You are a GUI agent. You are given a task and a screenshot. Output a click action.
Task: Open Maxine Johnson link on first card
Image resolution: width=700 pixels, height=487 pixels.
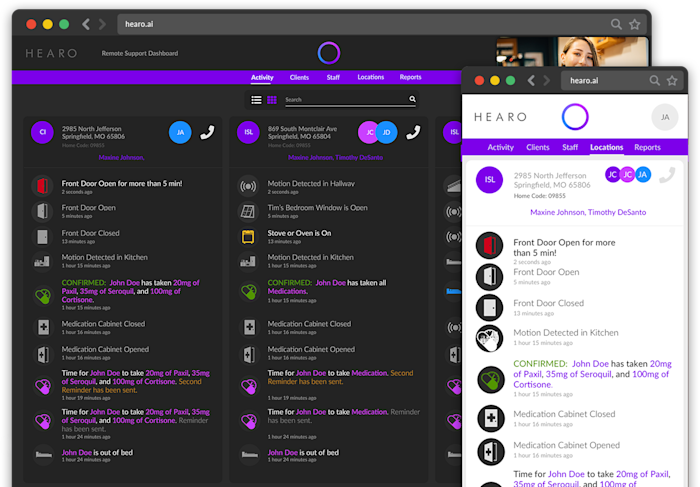pyautogui.click(x=121, y=158)
